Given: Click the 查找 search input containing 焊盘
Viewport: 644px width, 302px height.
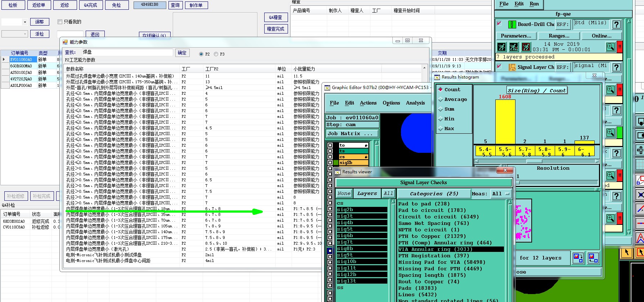Looking at the screenshot, I should [127, 53].
